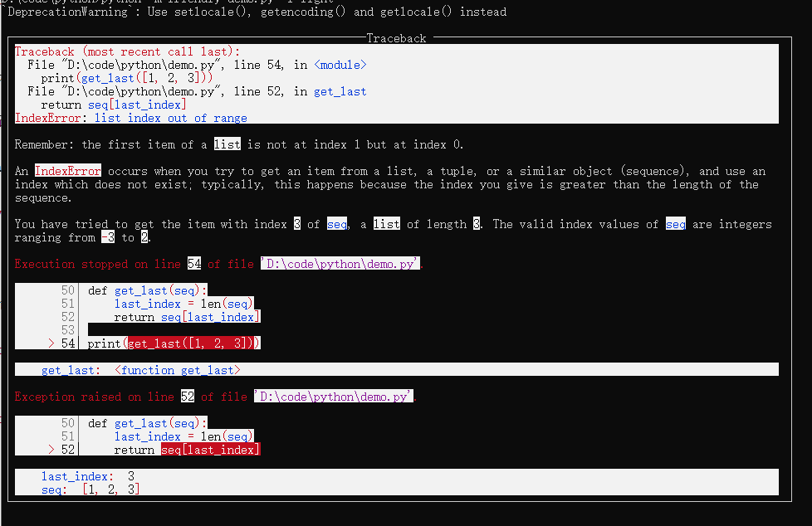
Task: Select the quoted demo.py path after Execution stopped
Action: coord(340,264)
